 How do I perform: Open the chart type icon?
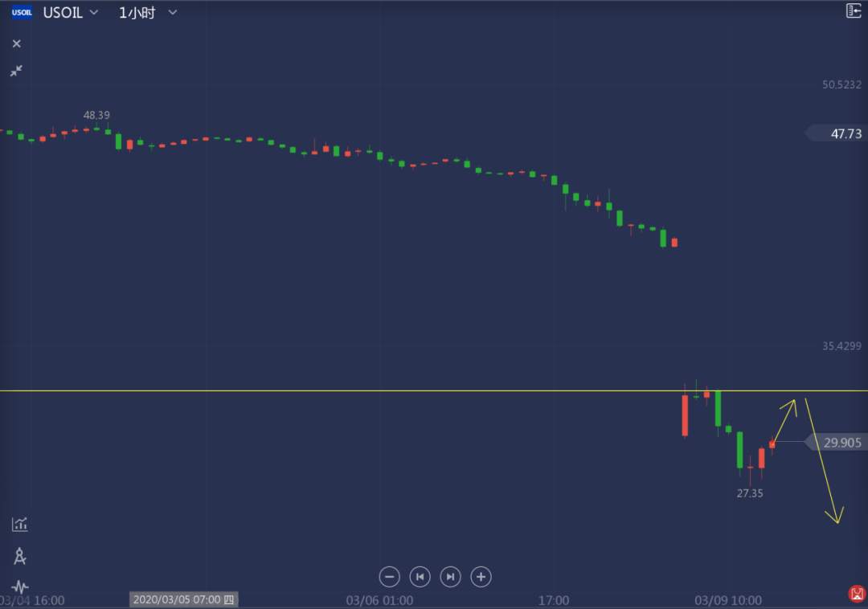pos(20,524)
